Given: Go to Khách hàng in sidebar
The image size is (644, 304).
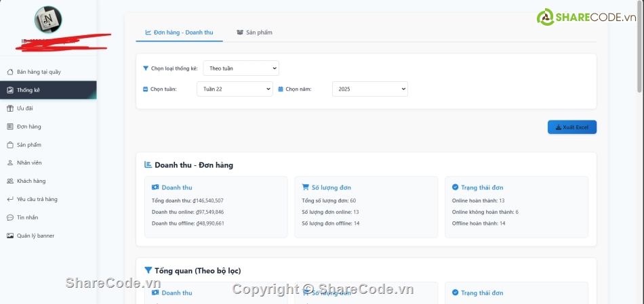Looking at the screenshot, I should (x=48, y=181).
